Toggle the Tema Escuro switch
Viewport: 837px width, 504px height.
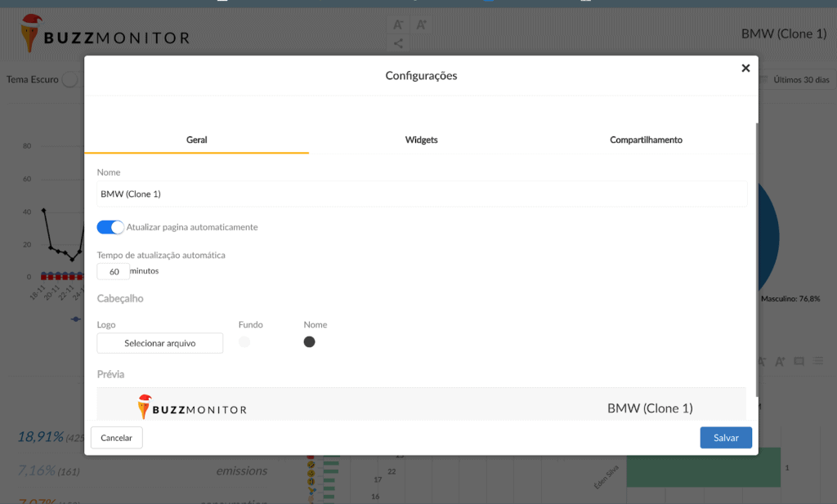tap(71, 79)
